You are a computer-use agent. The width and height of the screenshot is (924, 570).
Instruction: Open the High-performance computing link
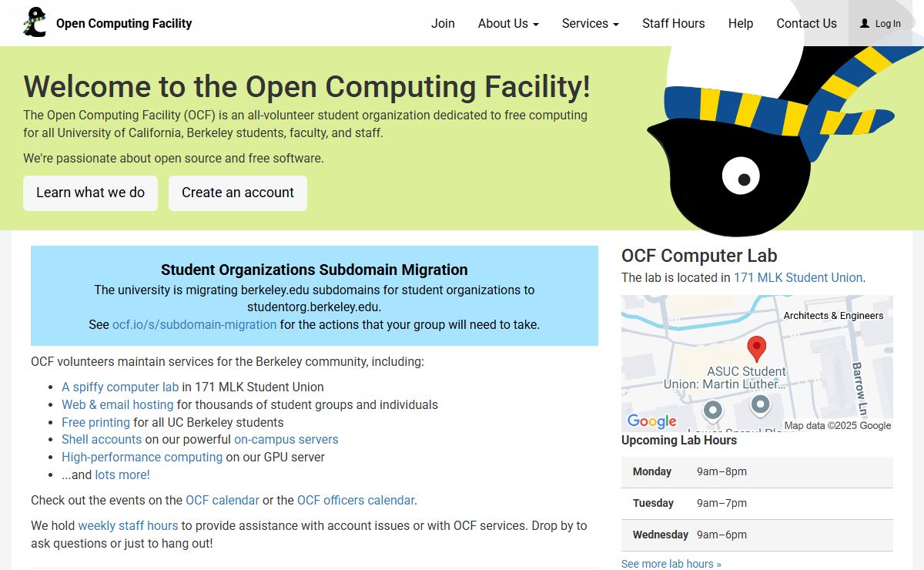click(x=142, y=457)
